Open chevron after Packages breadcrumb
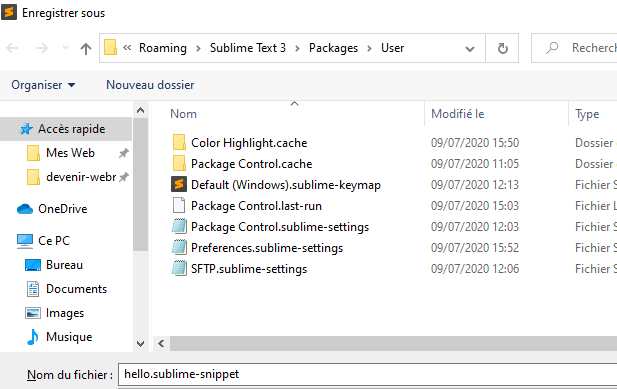This screenshot has width=617, height=389. (369, 48)
